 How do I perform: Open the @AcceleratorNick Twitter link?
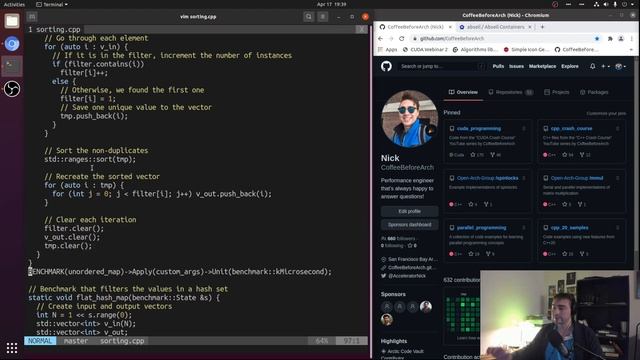[x=407, y=276]
